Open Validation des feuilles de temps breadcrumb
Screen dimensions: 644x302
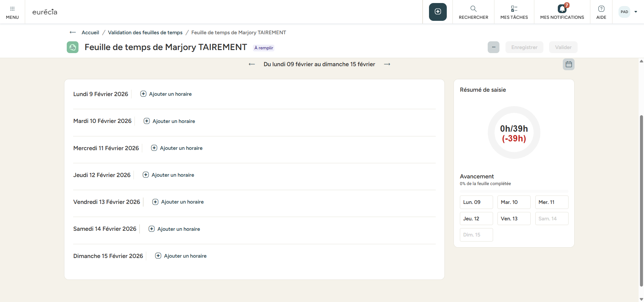(x=145, y=33)
